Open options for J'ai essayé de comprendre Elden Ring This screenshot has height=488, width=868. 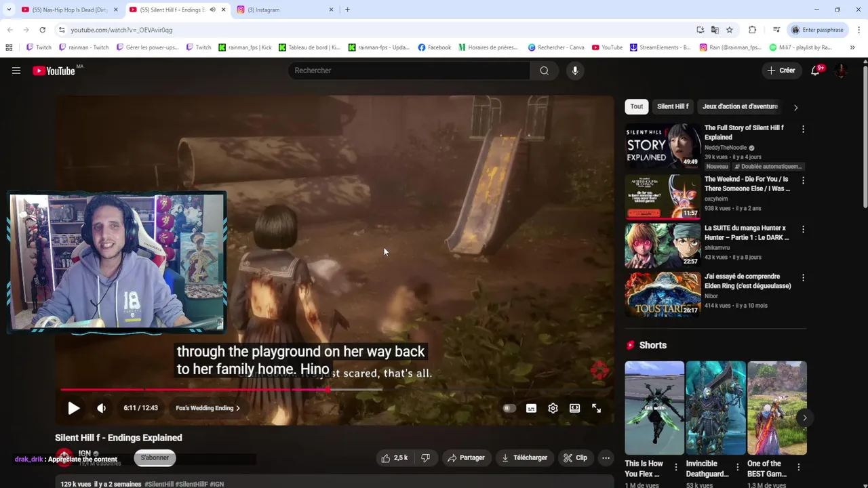tap(803, 278)
